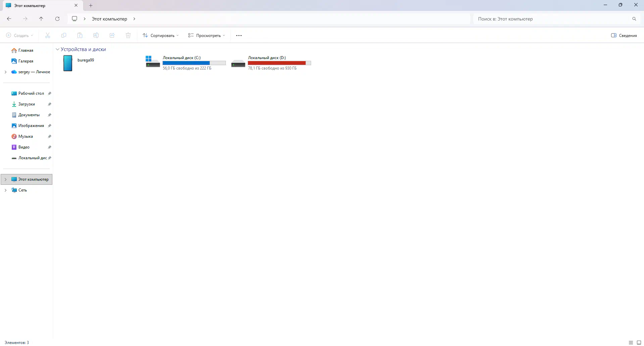Open the Просмотреть view dropdown
Image resolution: width=644 pixels, height=346 pixels.
206,36
